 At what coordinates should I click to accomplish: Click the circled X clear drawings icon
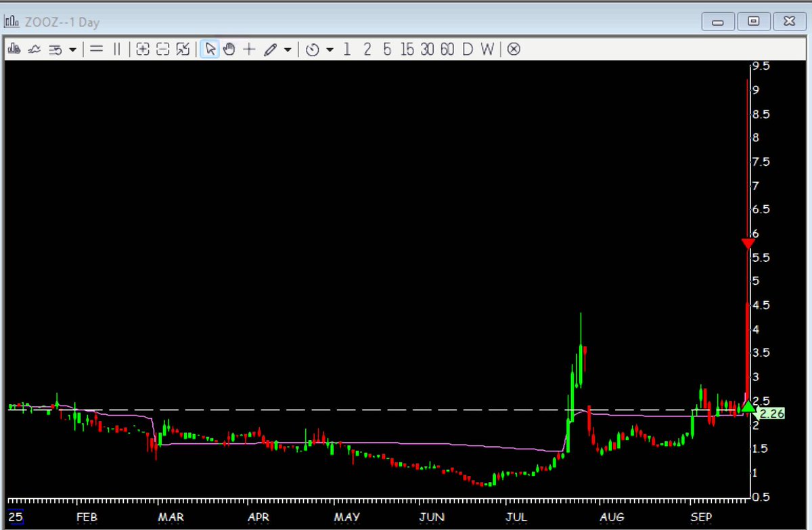coord(514,49)
